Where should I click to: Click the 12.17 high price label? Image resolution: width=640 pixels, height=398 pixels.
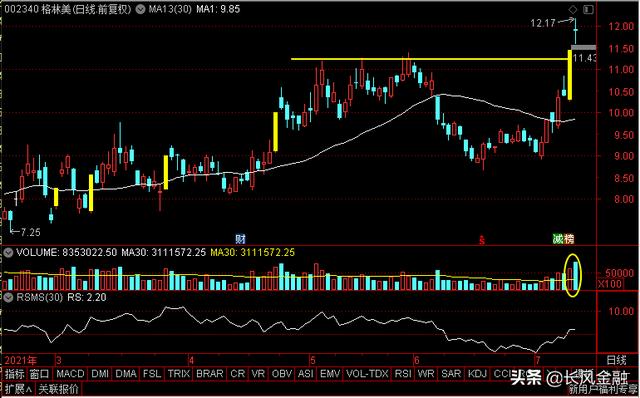coord(543,23)
